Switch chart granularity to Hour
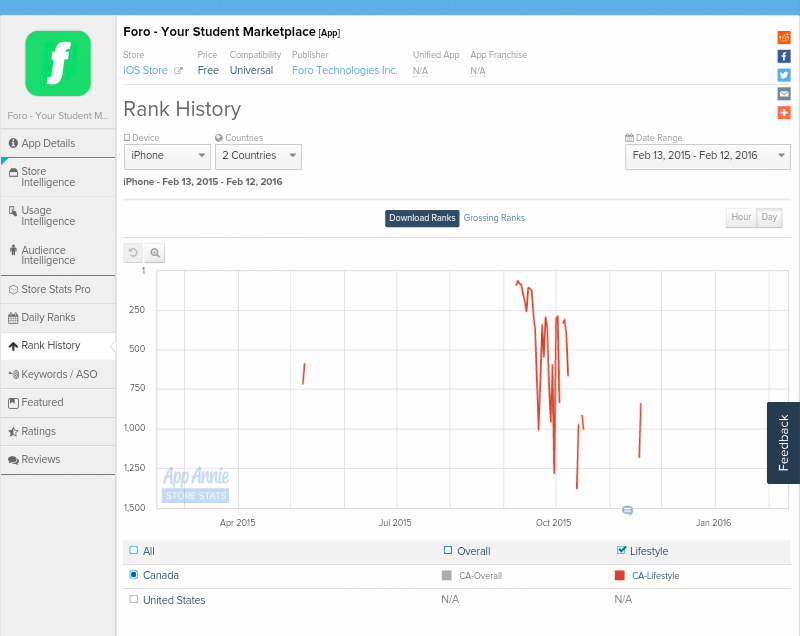This screenshot has width=800, height=636. 741,217
